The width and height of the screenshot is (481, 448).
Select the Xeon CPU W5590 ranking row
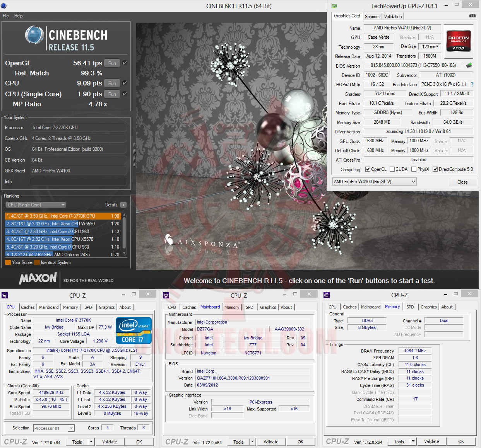click(x=63, y=224)
